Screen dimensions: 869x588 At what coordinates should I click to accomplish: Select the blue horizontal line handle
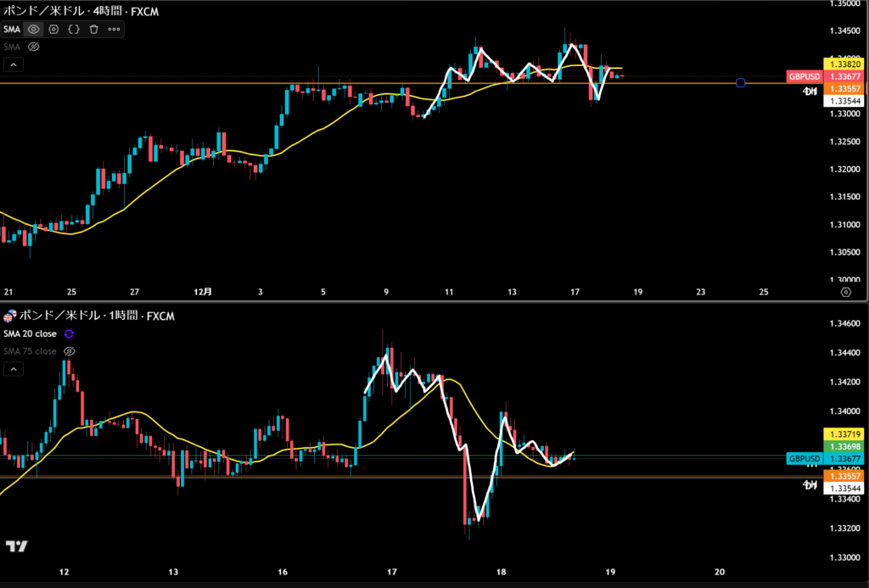pyautogui.click(x=741, y=83)
